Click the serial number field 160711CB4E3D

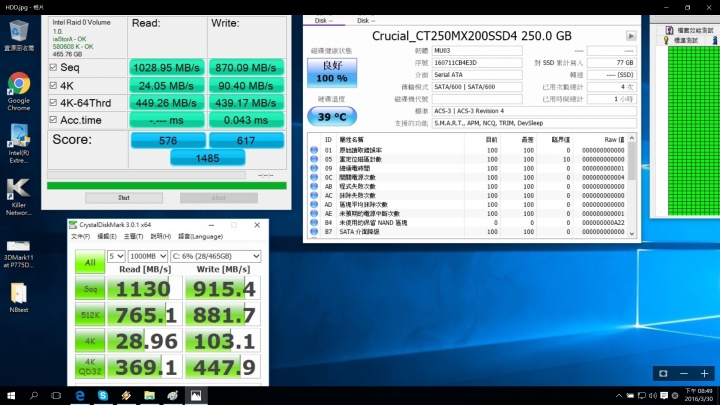click(x=477, y=62)
